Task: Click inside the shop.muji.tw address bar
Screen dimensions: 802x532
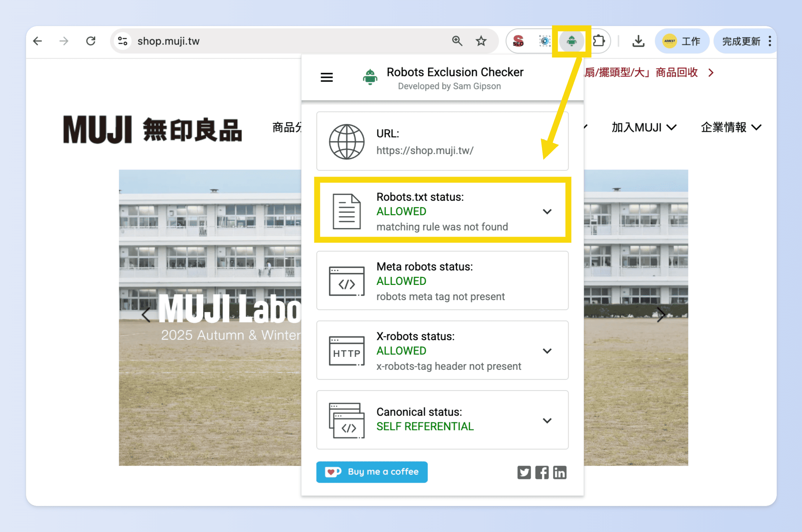Action: click(260, 41)
